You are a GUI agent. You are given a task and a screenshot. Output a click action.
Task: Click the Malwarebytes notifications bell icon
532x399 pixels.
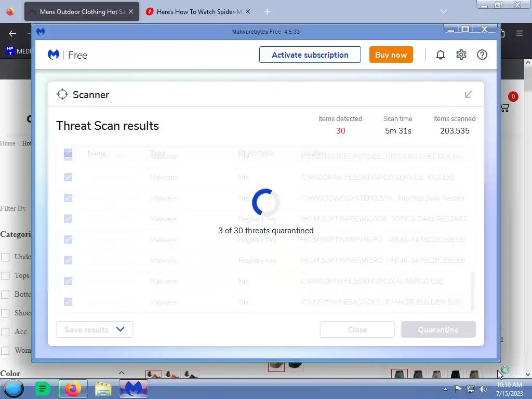(441, 55)
